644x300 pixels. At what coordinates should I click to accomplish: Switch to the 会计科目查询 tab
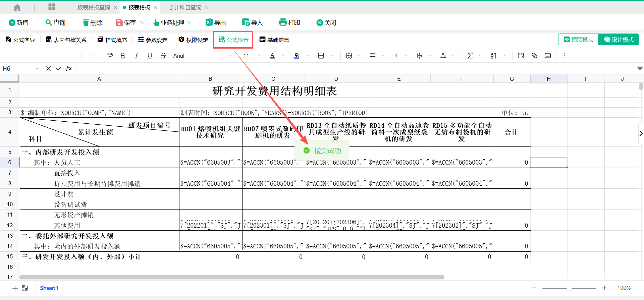pos(185,7)
